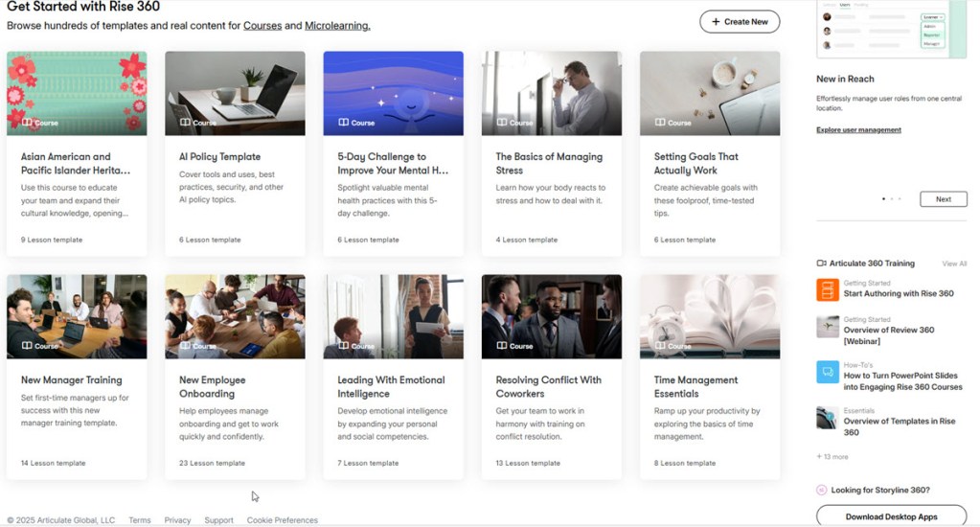This screenshot has width=980, height=527.
Task: Click Next in the New in Reach carousel
Action: [x=943, y=199]
